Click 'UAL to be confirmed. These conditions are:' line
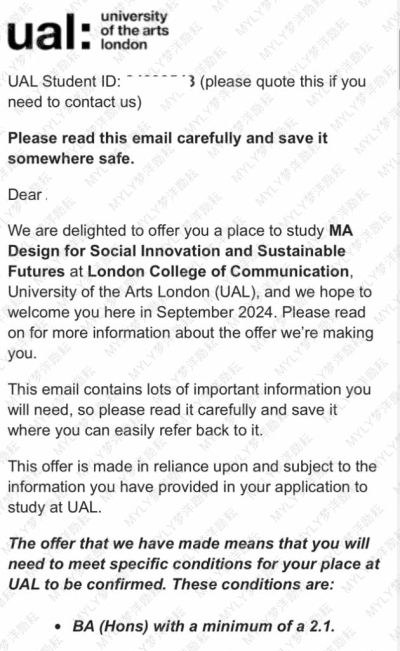 click(171, 584)
